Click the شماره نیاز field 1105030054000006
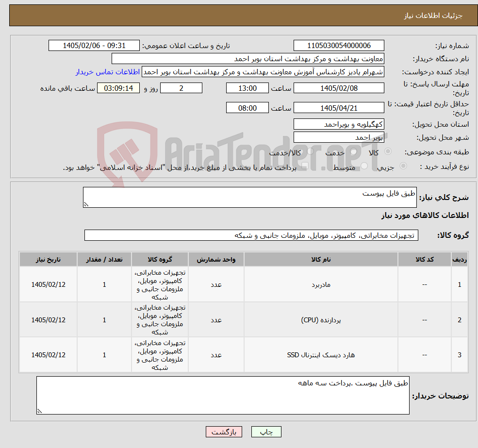The width and height of the screenshot is (478, 448). coord(339,46)
